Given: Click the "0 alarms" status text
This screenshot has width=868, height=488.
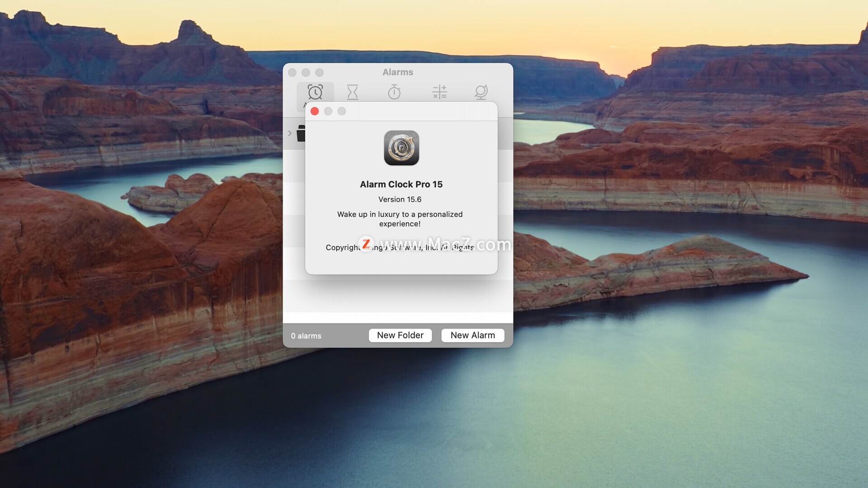Looking at the screenshot, I should pos(306,336).
